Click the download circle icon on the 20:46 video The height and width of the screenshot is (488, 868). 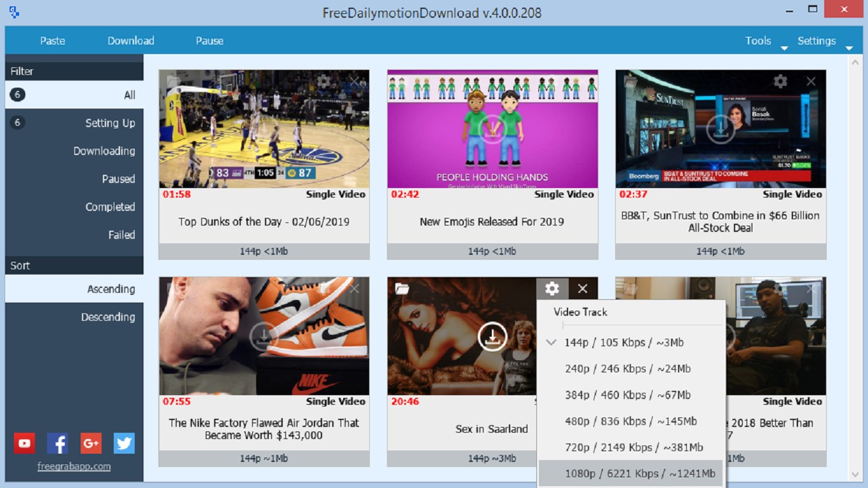[x=492, y=337]
